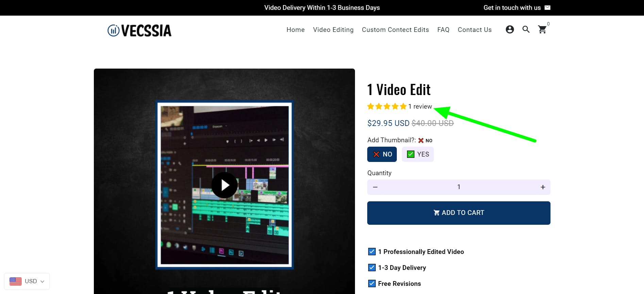Select NO for Add Thumbnail
This screenshot has width=644, height=294.
(x=382, y=154)
